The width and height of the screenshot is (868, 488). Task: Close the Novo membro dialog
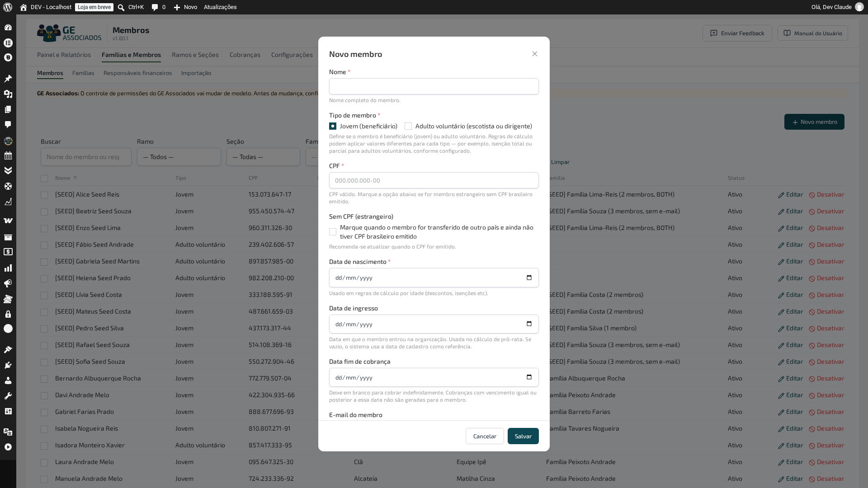[535, 54]
